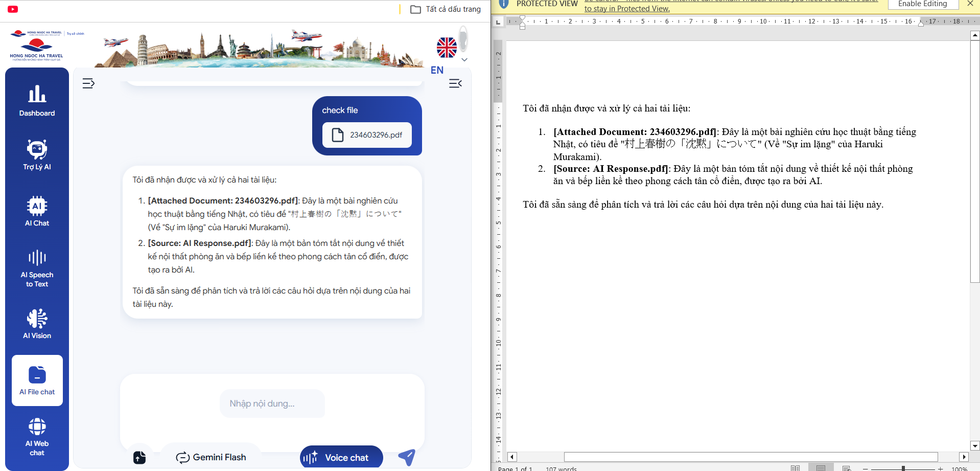Open AI Speech to Text
This screenshot has width=980, height=471.
point(37,268)
